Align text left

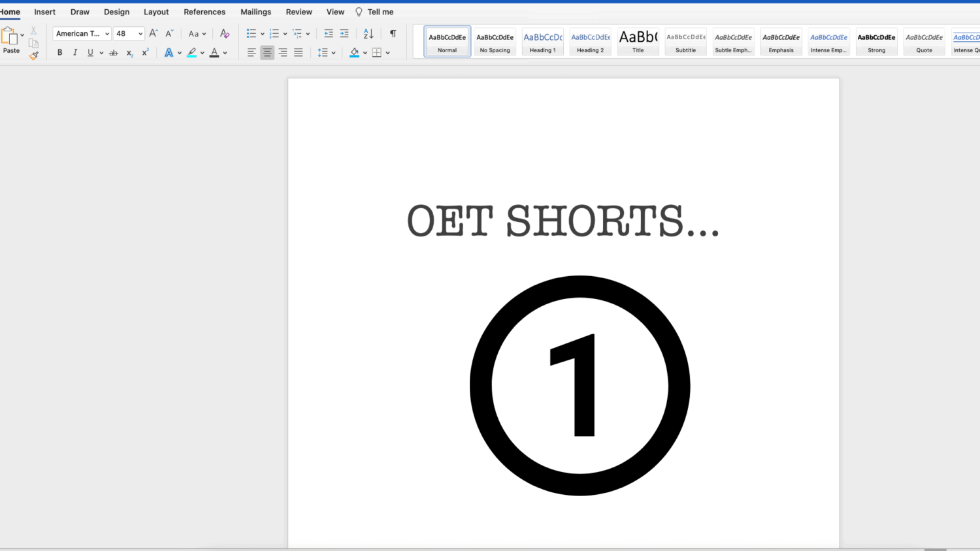tap(252, 53)
